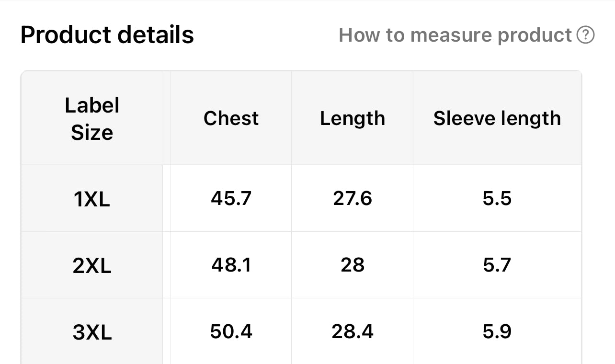Viewport: 615px width, 364px height.
Task: Select the 2XL size row label
Action: (x=92, y=265)
